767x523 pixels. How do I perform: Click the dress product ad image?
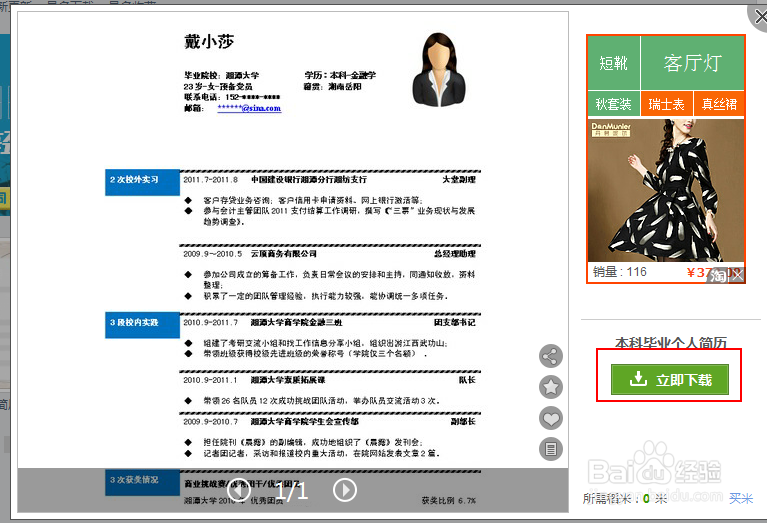pos(666,190)
